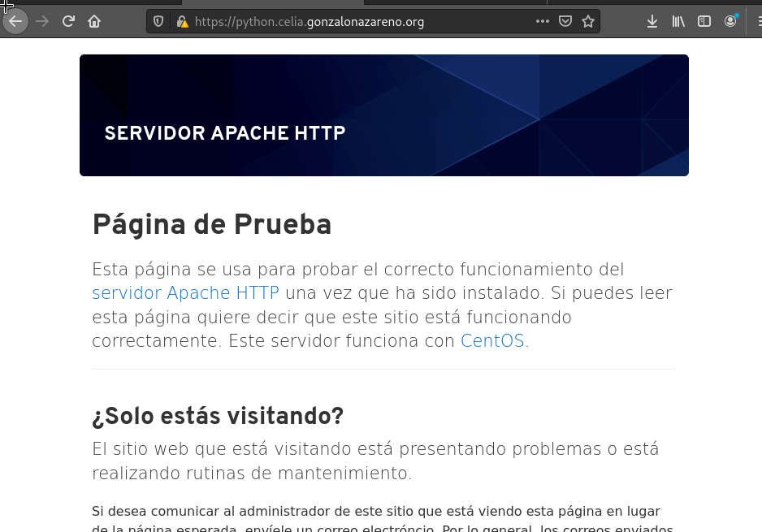762x532 pixels.
Task: Click the forward navigation arrow
Action: 42,21
